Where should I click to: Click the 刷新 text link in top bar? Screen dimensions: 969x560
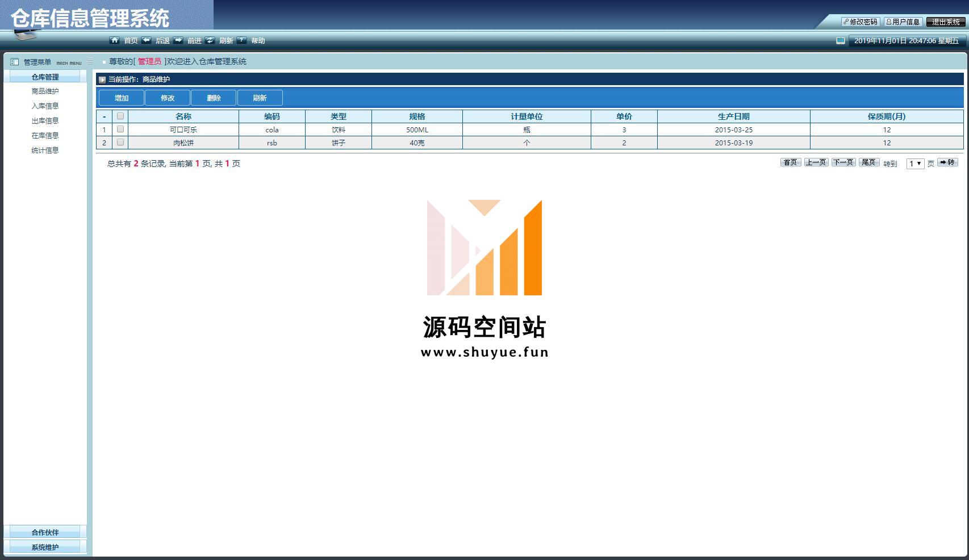227,41
